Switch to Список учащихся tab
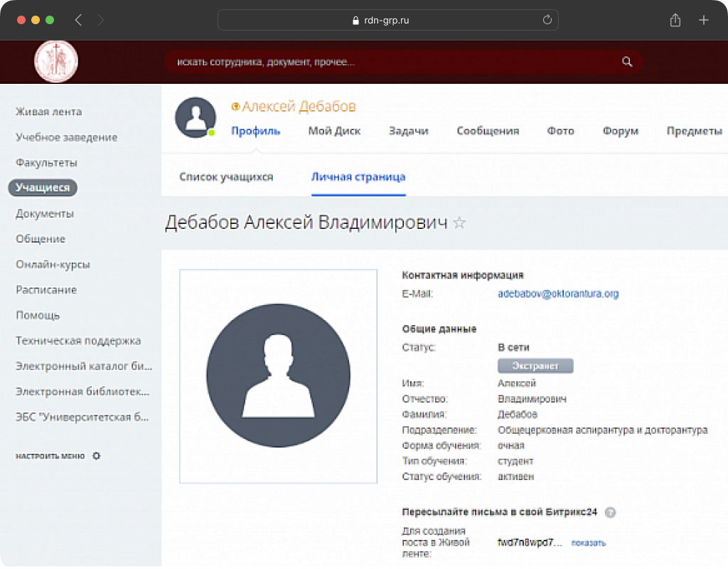728x569 pixels. 226,177
